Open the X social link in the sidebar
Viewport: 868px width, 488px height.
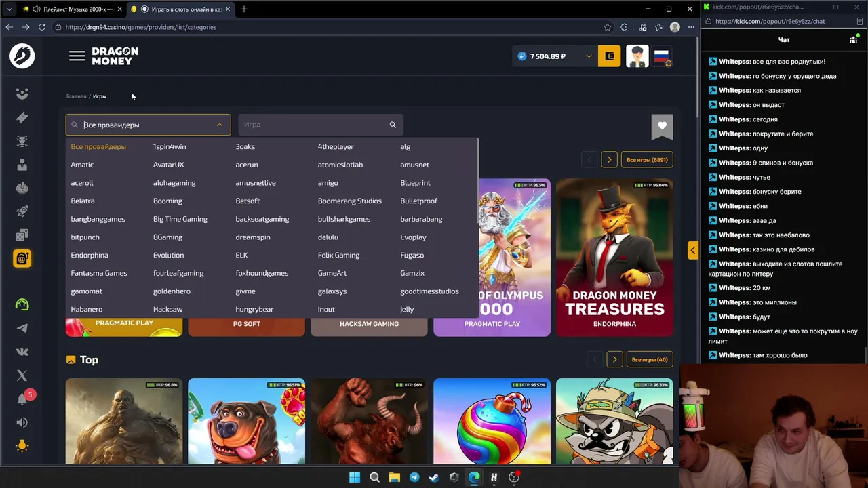pos(22,375)
